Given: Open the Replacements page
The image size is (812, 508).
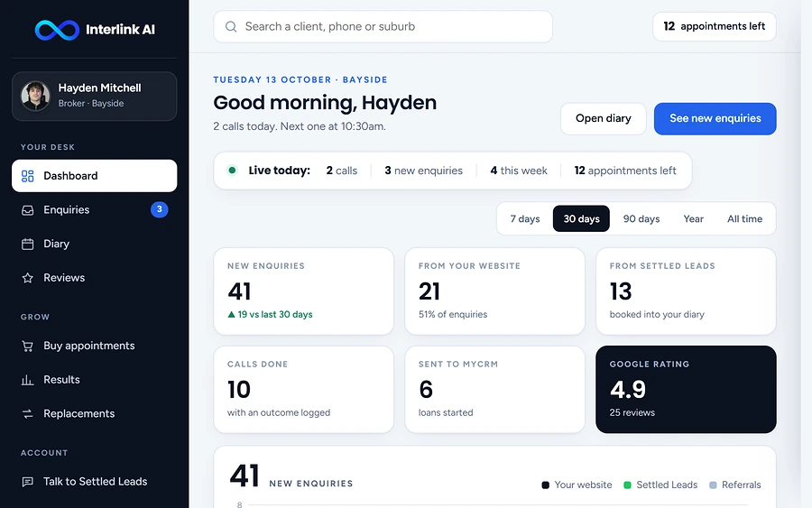Looking at the screenshot, I should pyautogui.click(x=94, y=414).
